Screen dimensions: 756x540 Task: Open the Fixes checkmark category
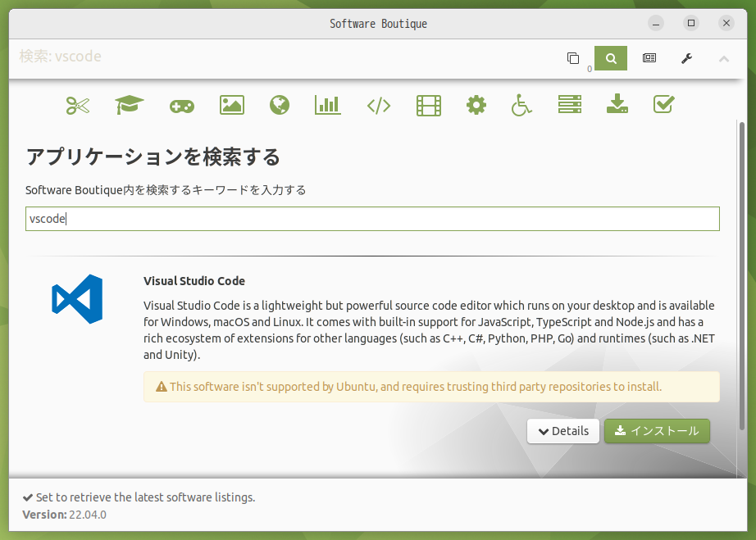coord(664,104)
